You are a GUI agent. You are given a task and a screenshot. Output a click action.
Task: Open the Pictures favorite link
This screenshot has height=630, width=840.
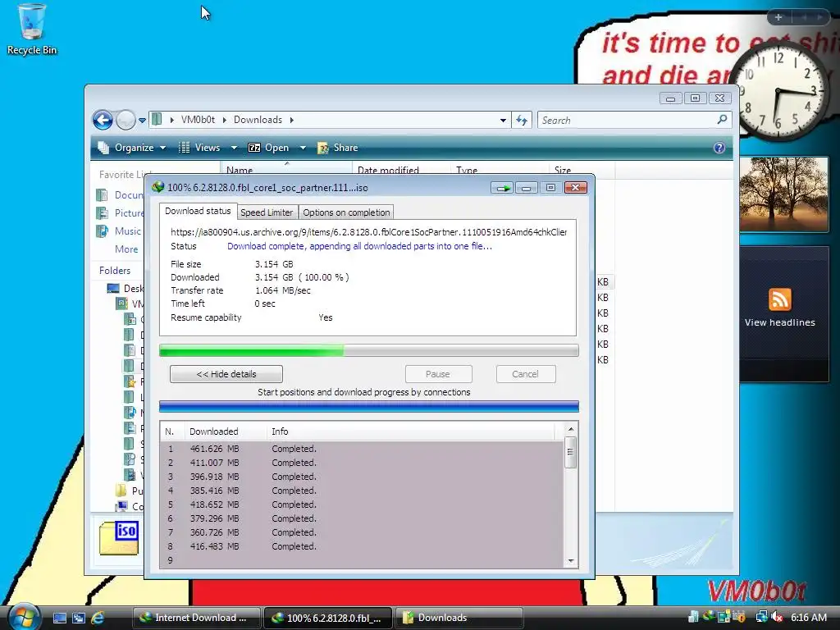pos(120,213)
